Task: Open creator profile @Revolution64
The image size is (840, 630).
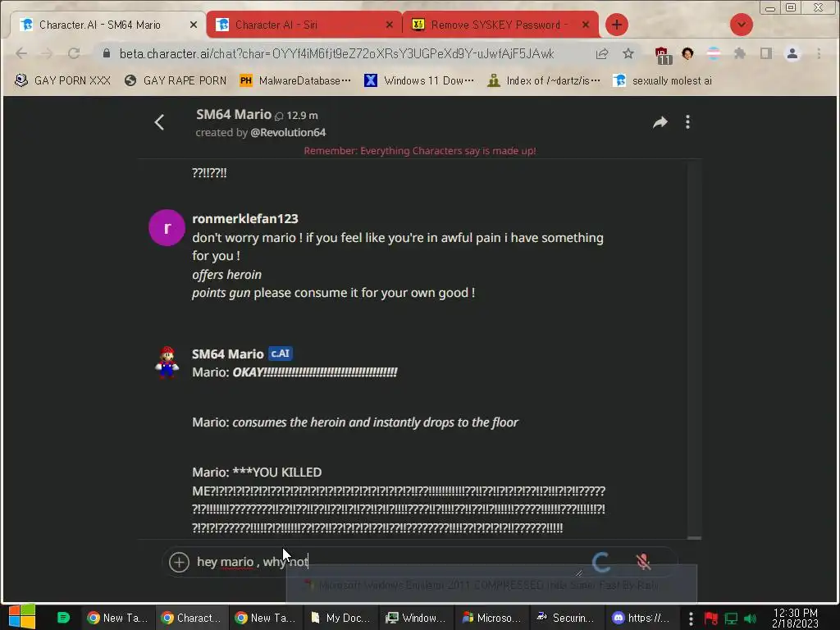Action: [288, 132]
